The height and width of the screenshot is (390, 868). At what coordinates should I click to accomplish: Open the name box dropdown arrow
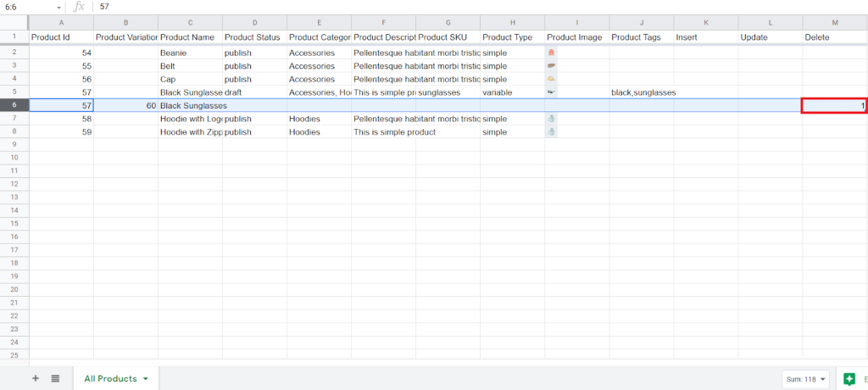coord(58,8)
